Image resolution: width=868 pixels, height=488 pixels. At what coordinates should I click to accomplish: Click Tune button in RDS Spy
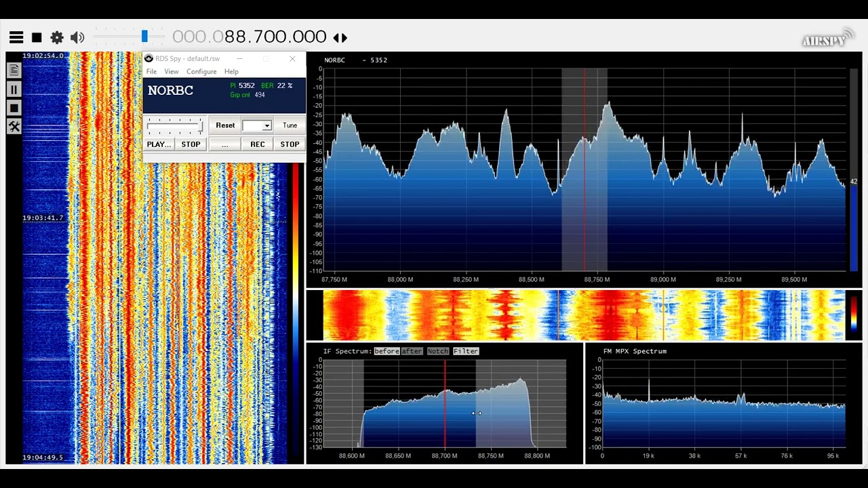pyautogui.click(x=290, y=125)
